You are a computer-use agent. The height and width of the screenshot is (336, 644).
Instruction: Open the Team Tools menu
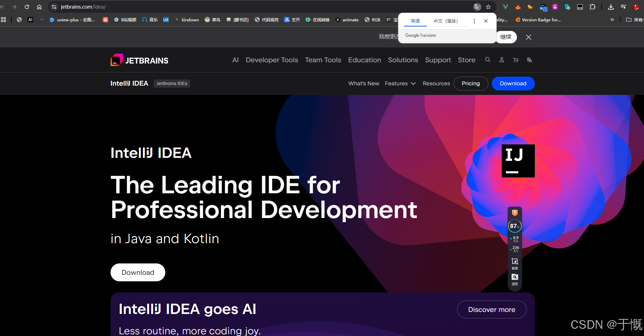click(x=323, y=60)
